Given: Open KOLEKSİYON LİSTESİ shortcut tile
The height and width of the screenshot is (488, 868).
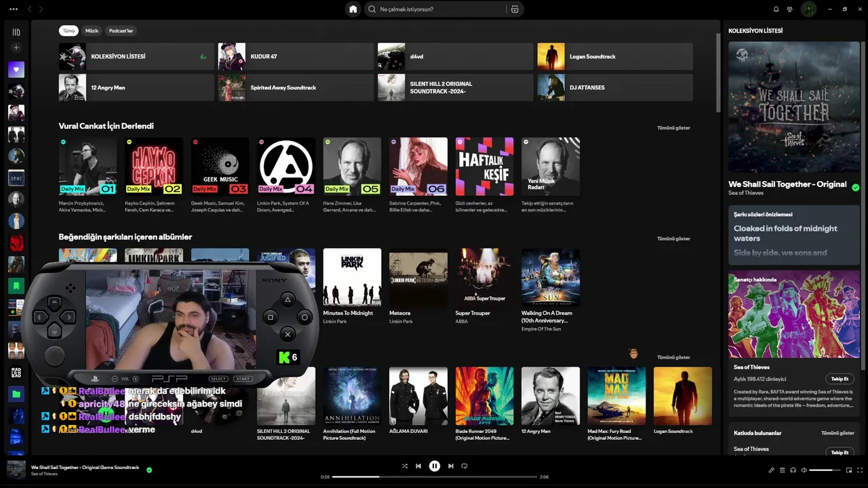Looking at the screenshot, I should 136,56.
